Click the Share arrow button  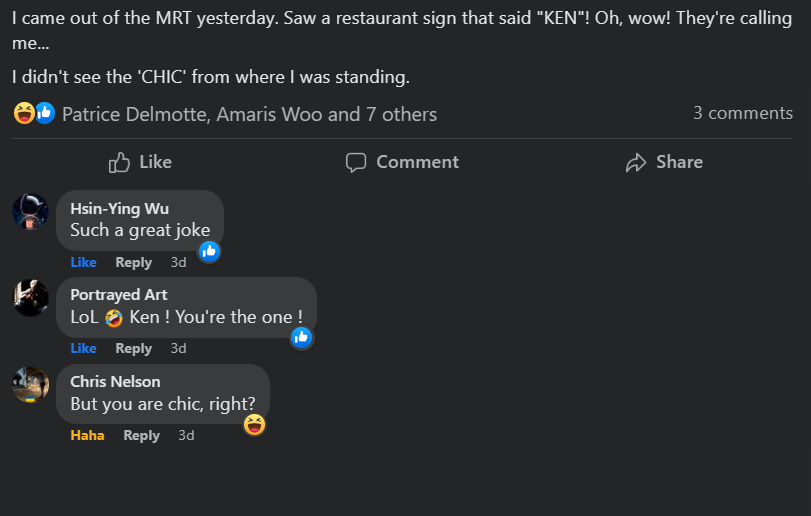(664, 162)
